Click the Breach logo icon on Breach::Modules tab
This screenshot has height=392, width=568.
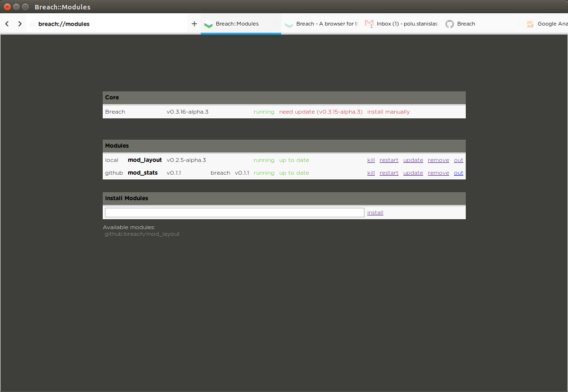(x=208, y=24)
